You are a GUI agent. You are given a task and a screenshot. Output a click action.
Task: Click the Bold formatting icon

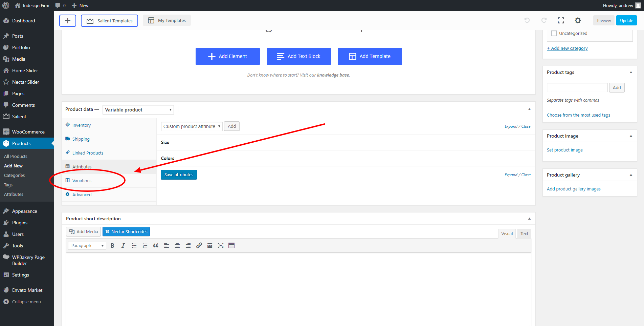(112, 246)
